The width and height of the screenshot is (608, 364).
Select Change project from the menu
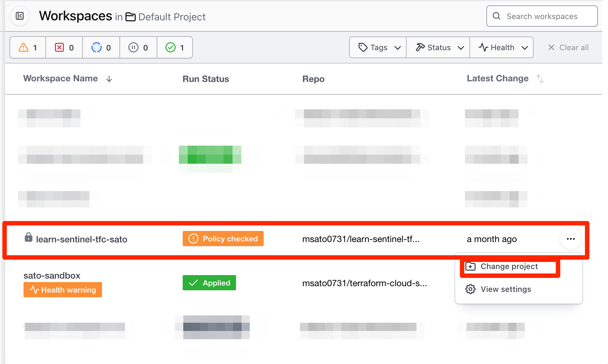point(509,266)
